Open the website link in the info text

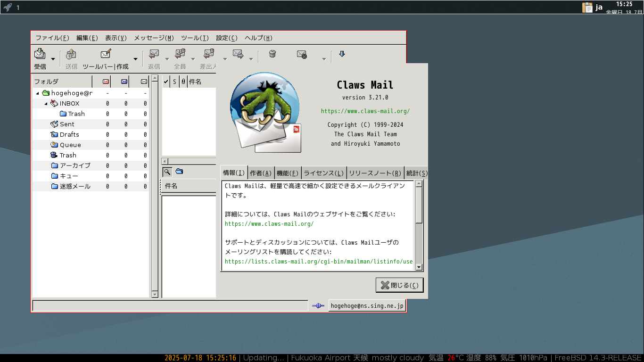pos(269,224)
